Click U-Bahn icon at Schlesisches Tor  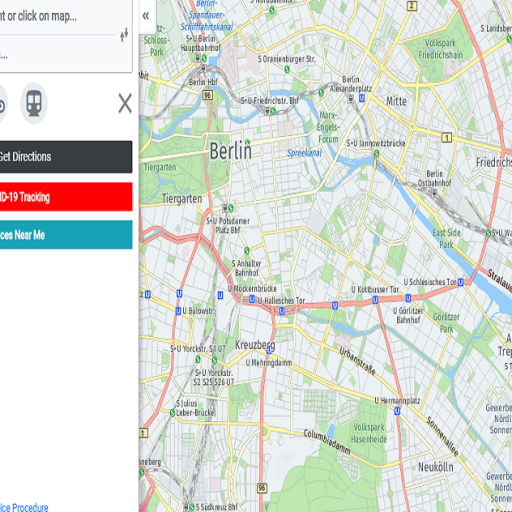[461, 282]
